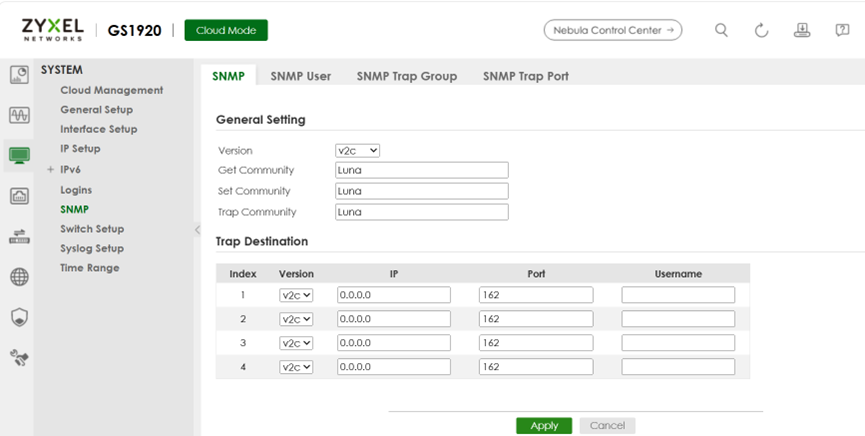
Task: Open Syslog Setup in System menu
Action: click(x=92, y=248)
